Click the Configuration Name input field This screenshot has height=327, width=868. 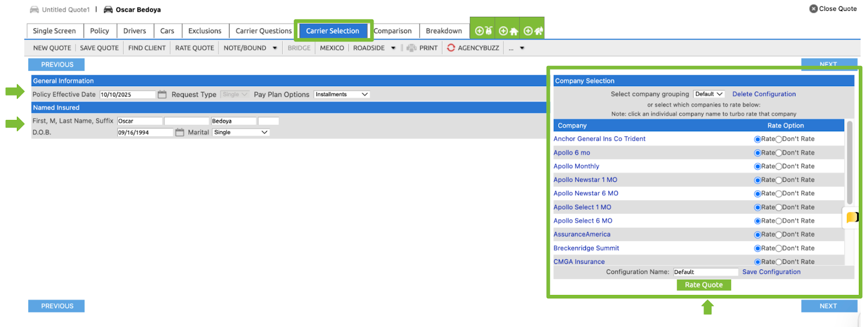tap(705, 272)
